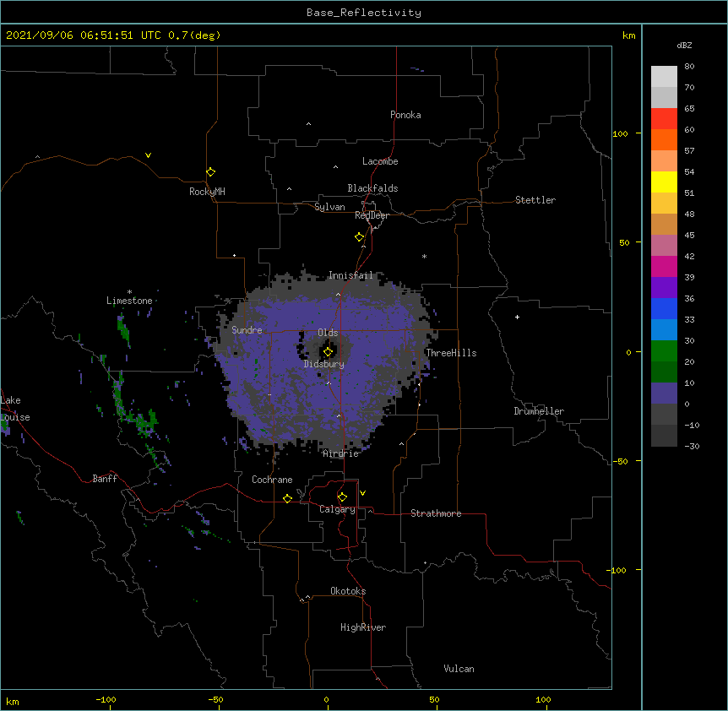Select the dark green 10-20 dBZ swatch

(x=664, y=372)
